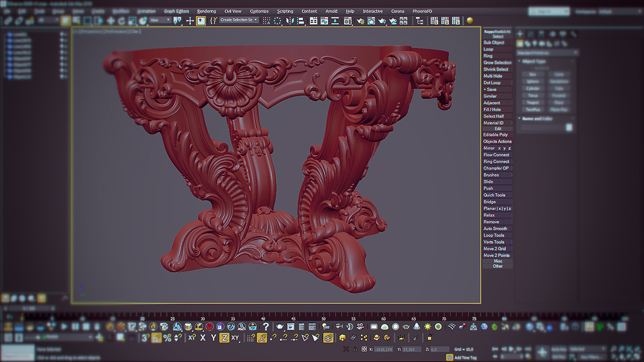Open the Rendering menu
644x362 pixels.
[x=206, y=11]
